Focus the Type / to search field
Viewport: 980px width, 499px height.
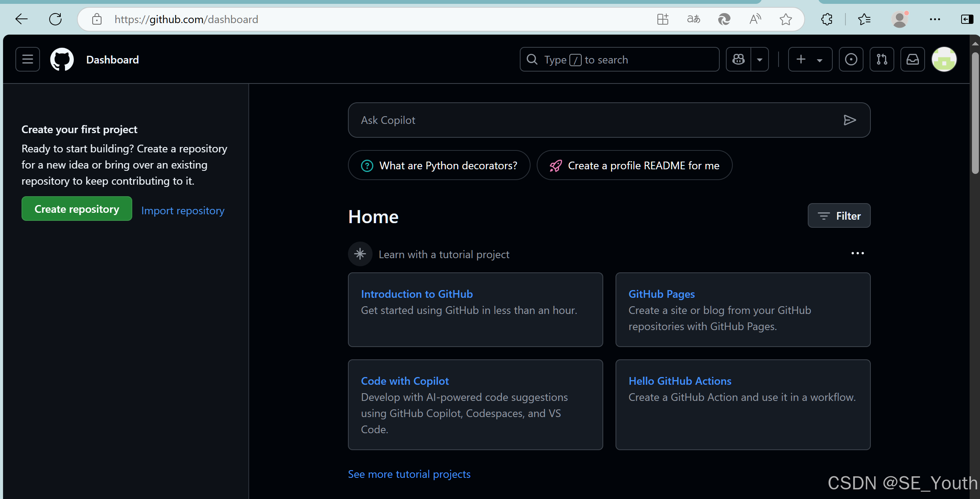[x=619, y=60]
